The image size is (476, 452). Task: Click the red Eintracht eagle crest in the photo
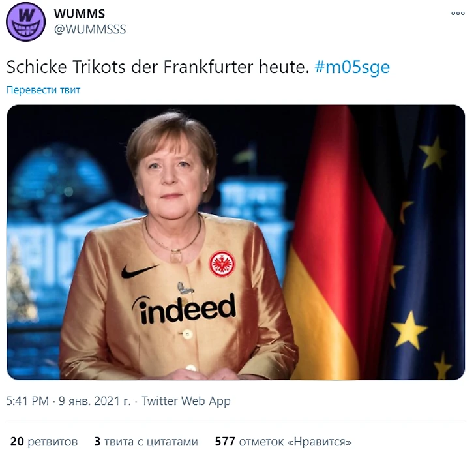click(222, 264)
